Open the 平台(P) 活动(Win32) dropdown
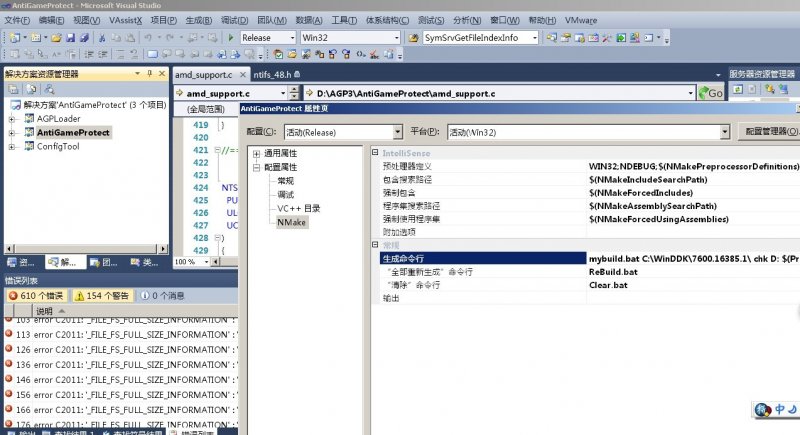800x435 pixels. tap(724, 133)
